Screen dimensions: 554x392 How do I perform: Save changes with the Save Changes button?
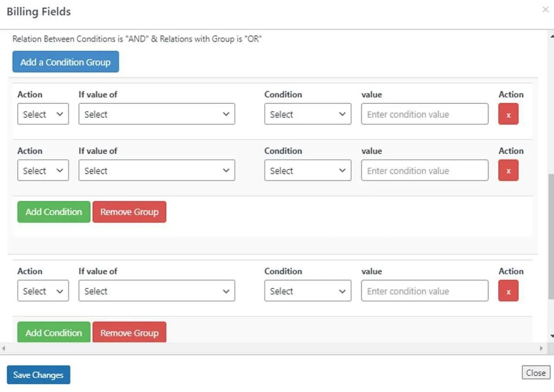[x=38, y=375]
